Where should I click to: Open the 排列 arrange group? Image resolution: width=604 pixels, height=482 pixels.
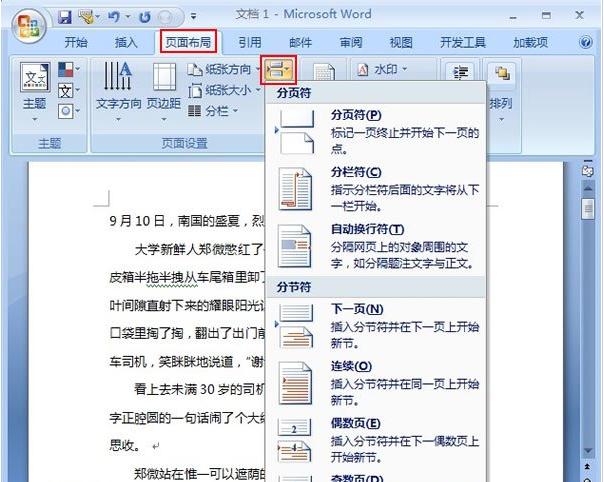(x=501, y=92)
